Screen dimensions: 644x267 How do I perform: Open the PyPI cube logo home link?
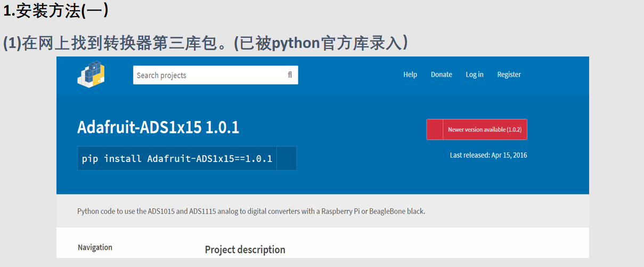(x=91, y=75)
